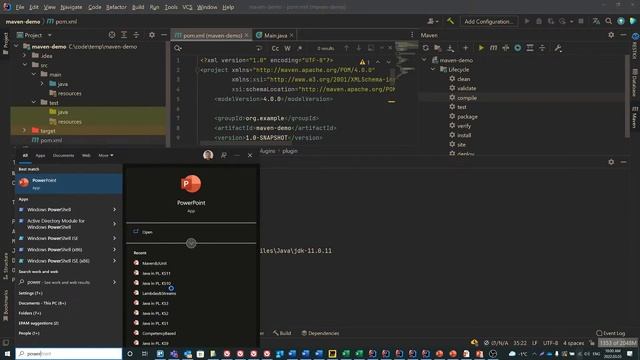Go to previous find occurrence arrow
The height and width of the screenshot is (360, 640).
click(x=346, y=48)
